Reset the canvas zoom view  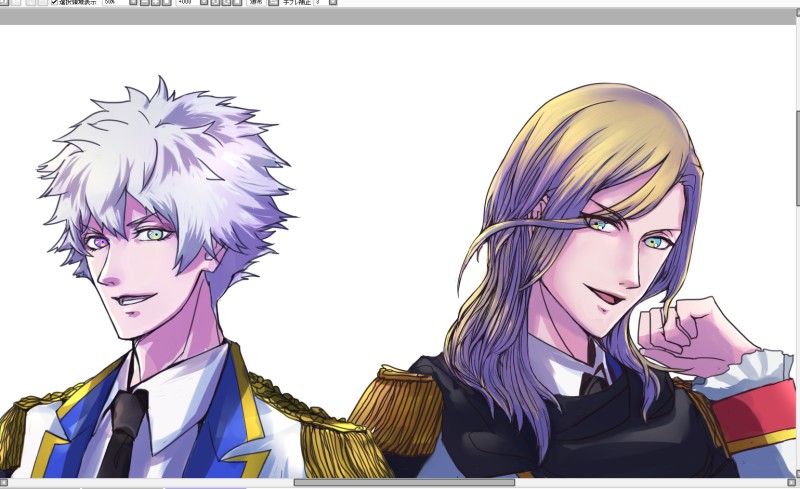click(167, 2)
